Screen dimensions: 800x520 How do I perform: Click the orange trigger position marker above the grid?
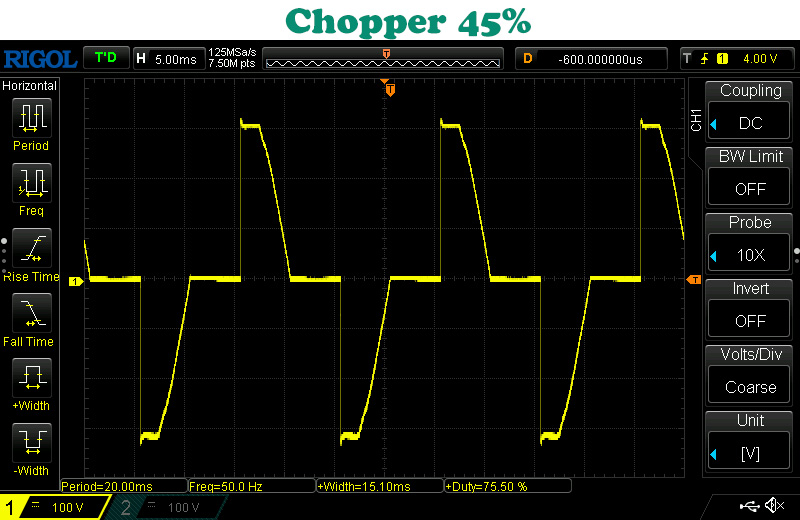coord(390,90)
